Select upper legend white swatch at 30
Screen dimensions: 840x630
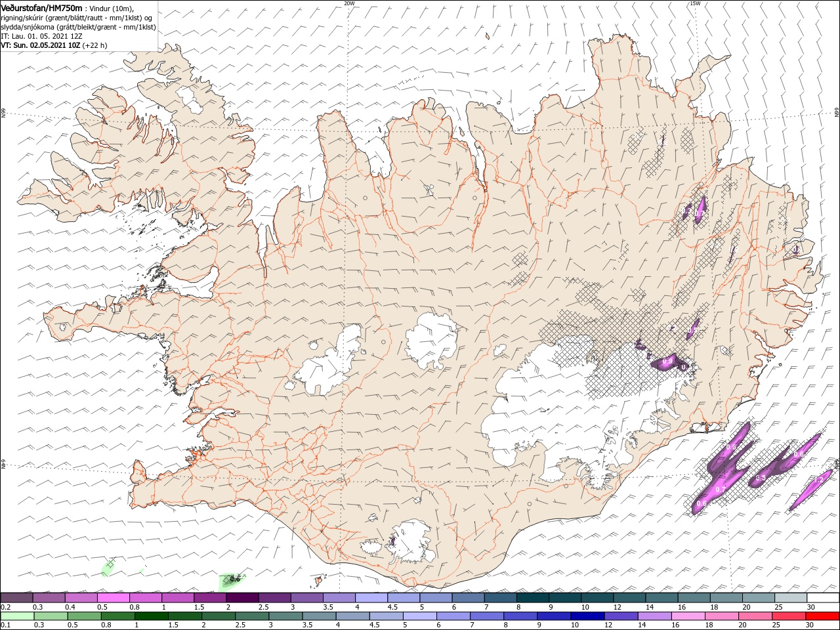coord(823,598)
